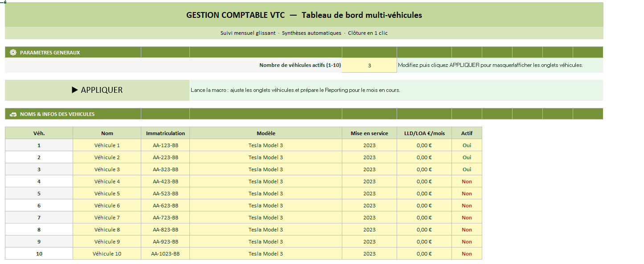Select the Tesla Model 3 cell for Véhicule 10
644x264 pixels.
266,254
